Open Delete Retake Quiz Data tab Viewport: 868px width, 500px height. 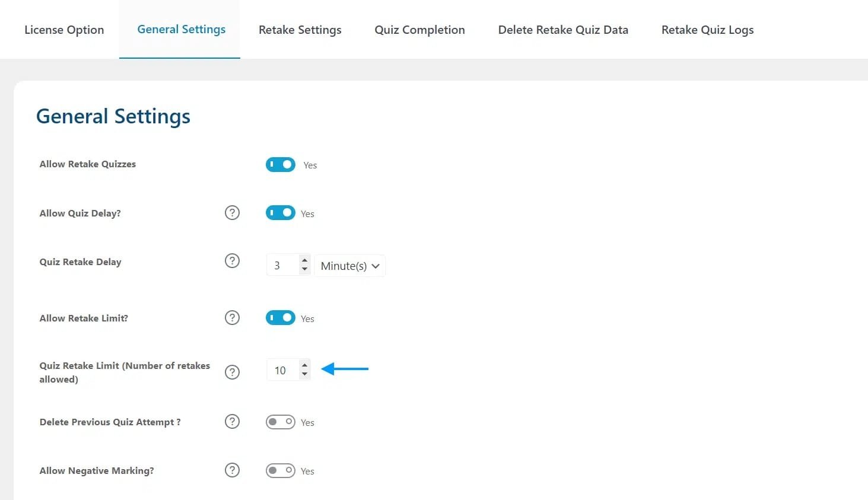(x=563, y=30)
